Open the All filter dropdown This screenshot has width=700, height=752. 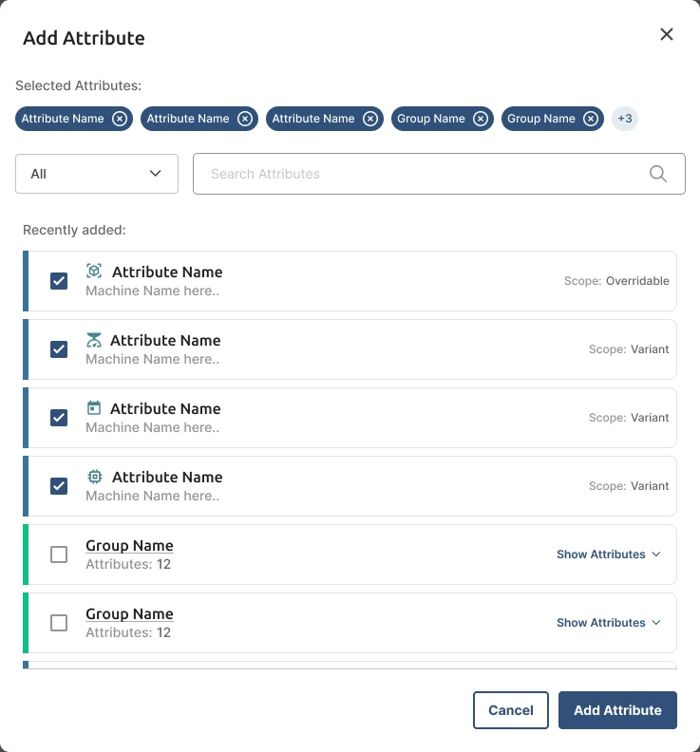pyautogui.click(x=97, y=174)
